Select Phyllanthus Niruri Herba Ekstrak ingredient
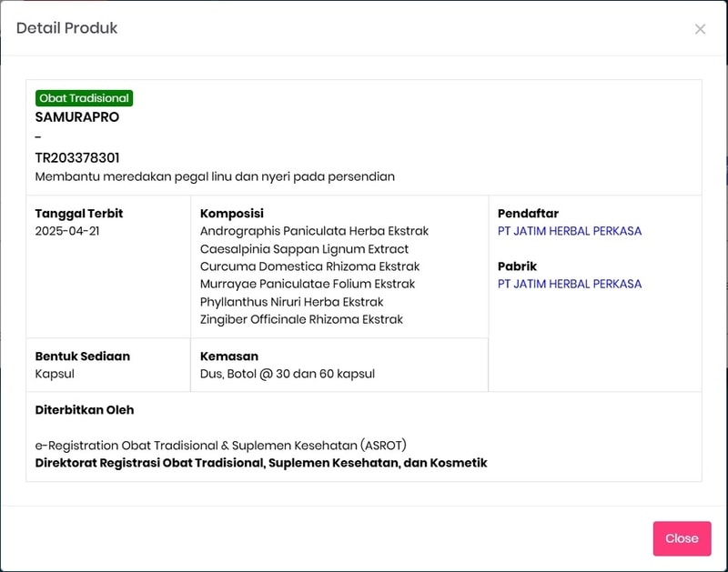The height and width of the screenshot is (572, 728). pyautogui.click(x=291, y=302)
